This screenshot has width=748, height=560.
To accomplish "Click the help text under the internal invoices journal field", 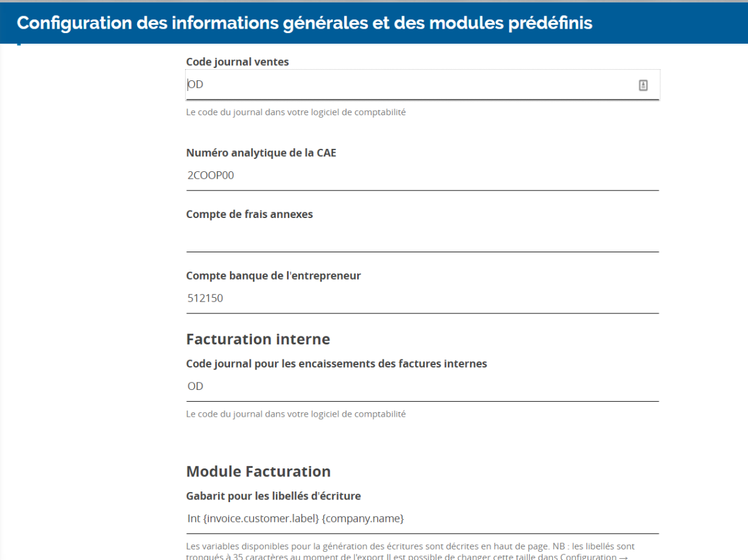I will tap(295, 414).
